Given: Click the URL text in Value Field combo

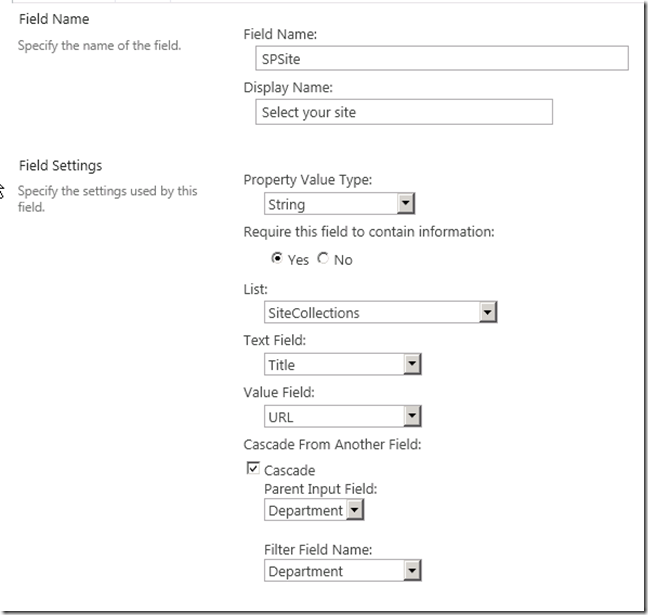Looking at the screenshot, I should 281,417.
